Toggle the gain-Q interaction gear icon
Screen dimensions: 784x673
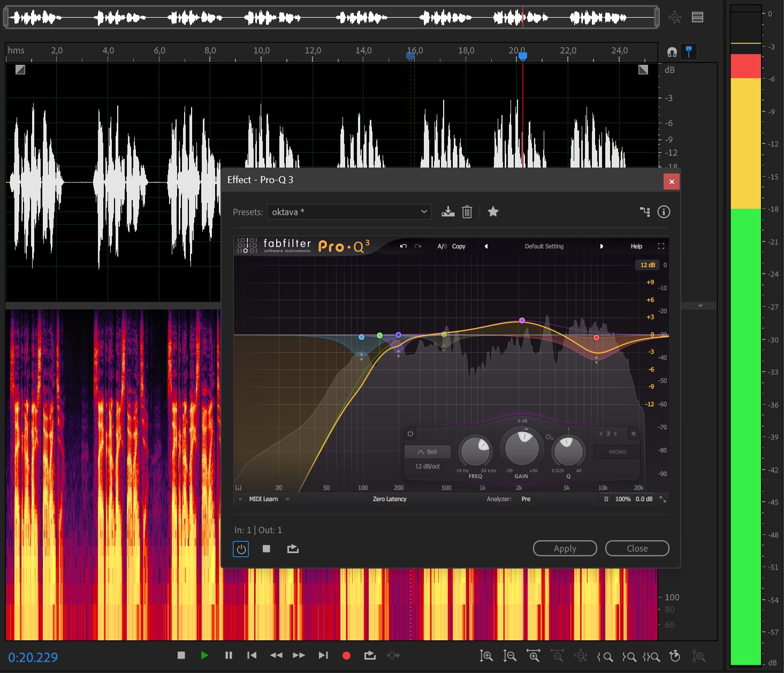click(550, 437)
